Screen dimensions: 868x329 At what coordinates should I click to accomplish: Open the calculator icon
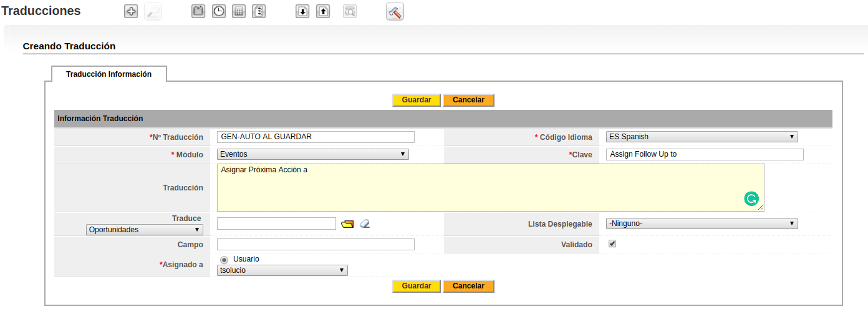[x=239, y=11]
